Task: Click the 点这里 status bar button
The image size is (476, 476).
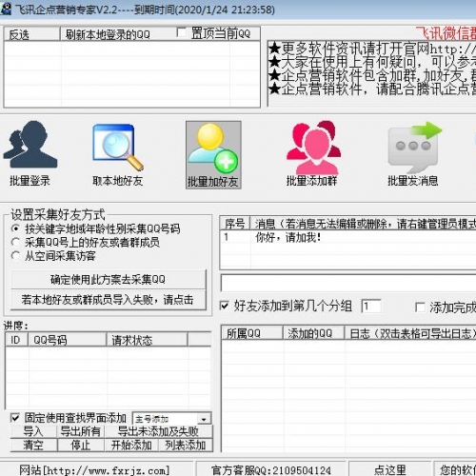Action: point(390,469)
